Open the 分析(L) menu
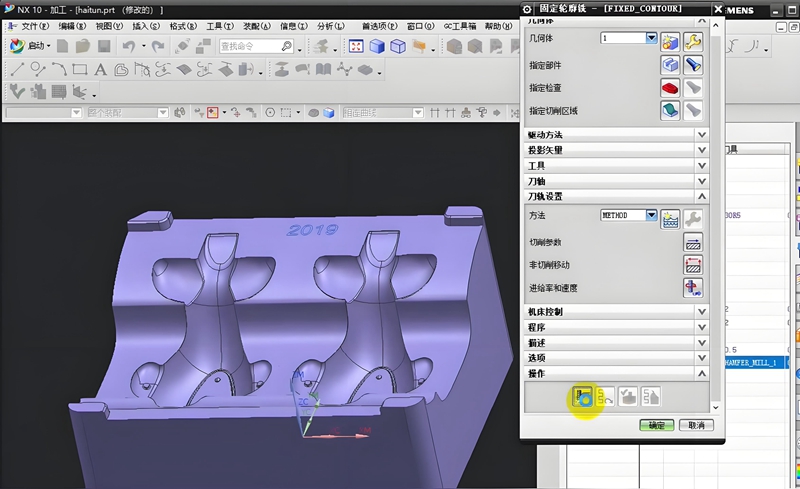The height and width of the screenshot is (489, 800). coord(330,25)
